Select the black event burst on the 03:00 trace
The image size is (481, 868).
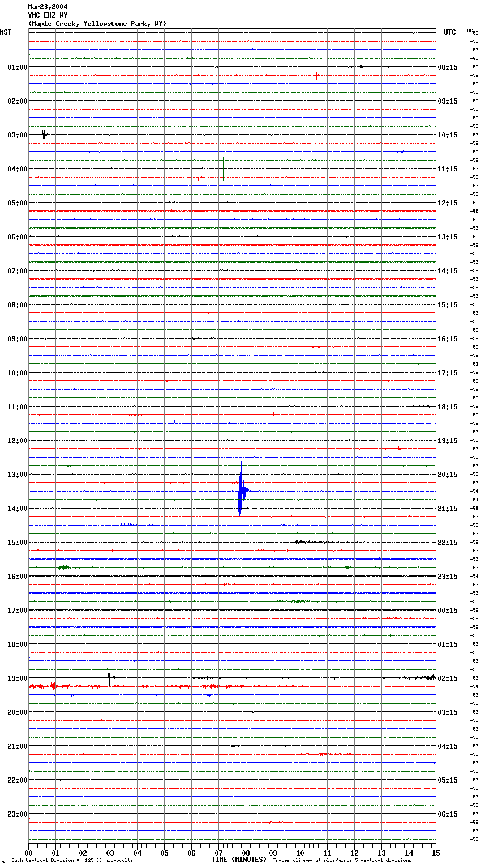click(45, 135)
